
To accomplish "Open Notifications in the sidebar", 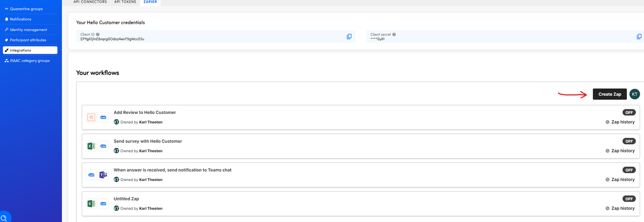I will (x=20, y=19).
